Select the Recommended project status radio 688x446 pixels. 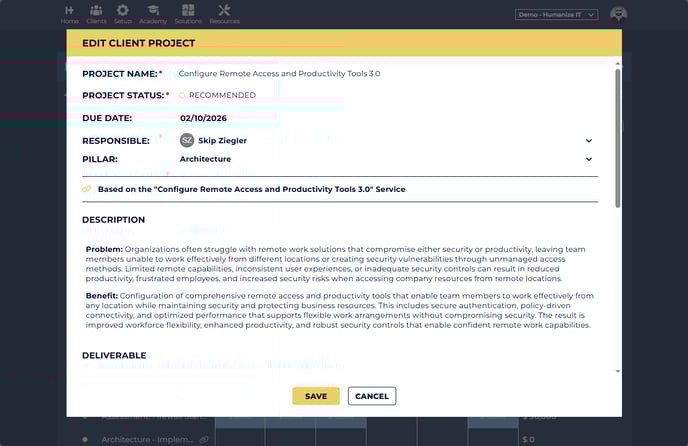click(183, 95)
